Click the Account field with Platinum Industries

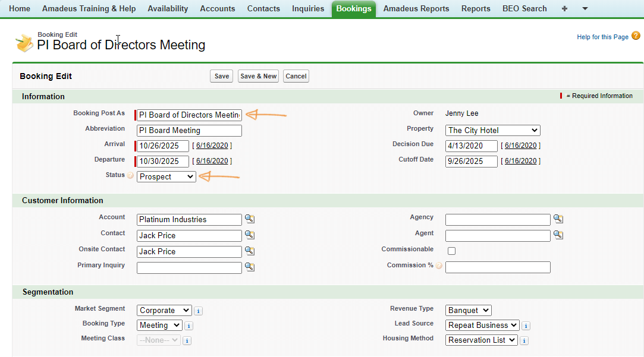(189, 220)
